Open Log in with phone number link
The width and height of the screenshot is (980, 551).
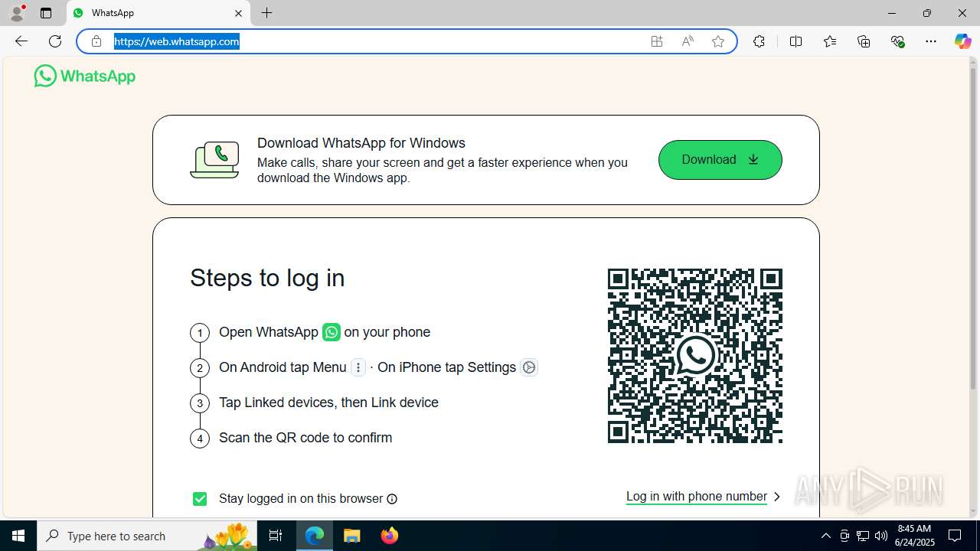[x=697, y=497]
